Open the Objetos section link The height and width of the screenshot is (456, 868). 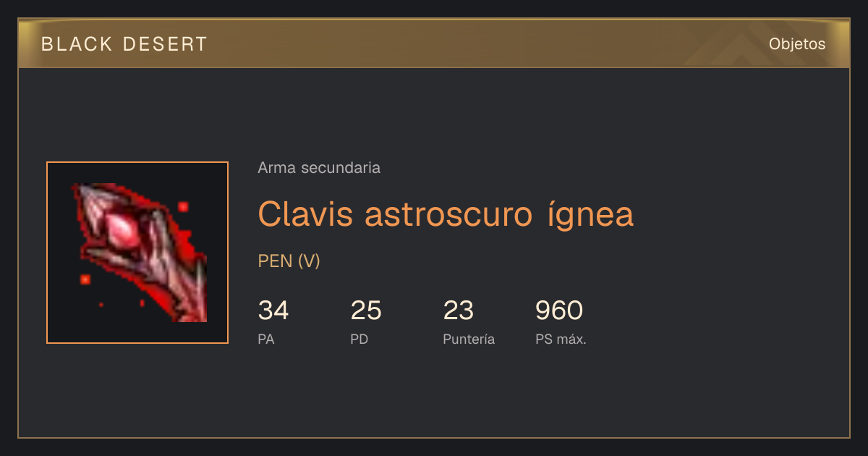[797, 43]
